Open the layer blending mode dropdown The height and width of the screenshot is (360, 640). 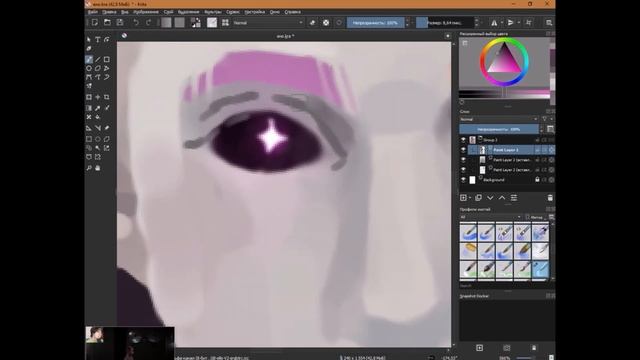point(499,119)
